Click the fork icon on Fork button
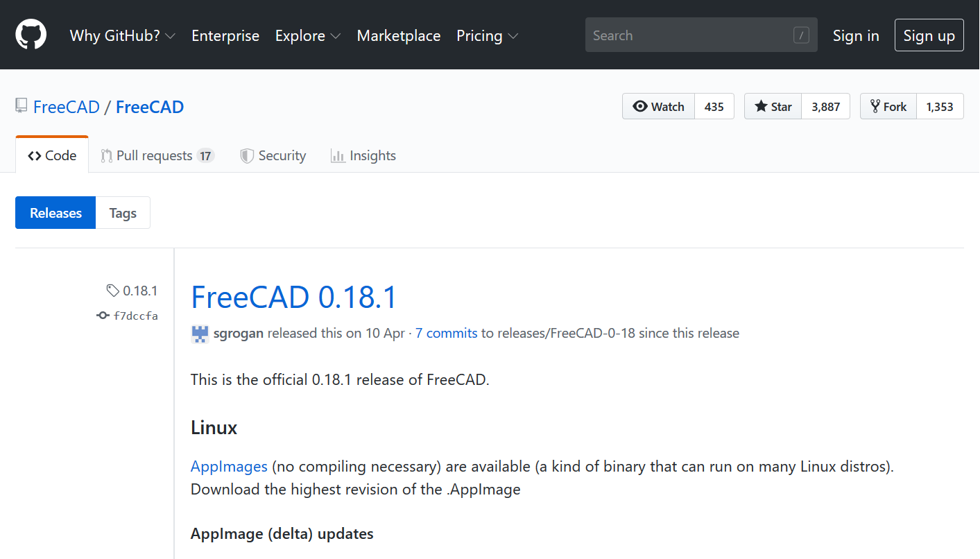The width and height of the screenshot is (980, 559). pos(875,106)
